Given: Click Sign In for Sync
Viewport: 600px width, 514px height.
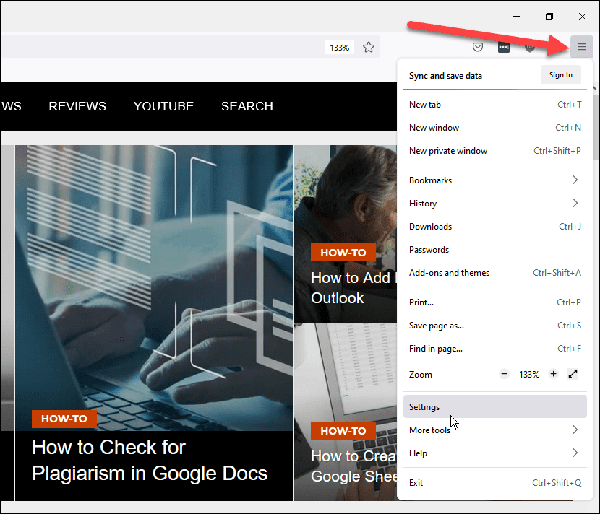Looking at the screenshot, I should [561, 75].
